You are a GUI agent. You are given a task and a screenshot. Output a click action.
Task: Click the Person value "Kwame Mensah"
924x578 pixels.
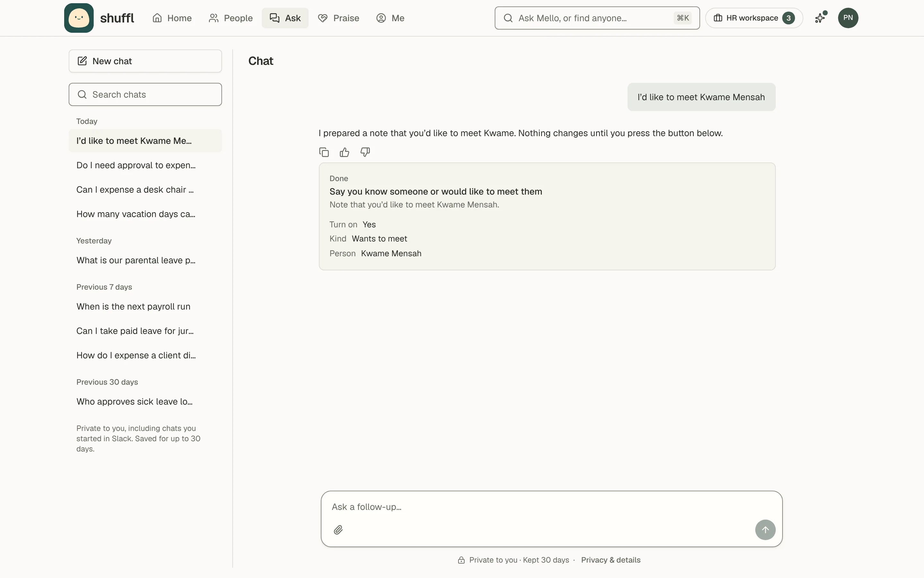point(391,253)
